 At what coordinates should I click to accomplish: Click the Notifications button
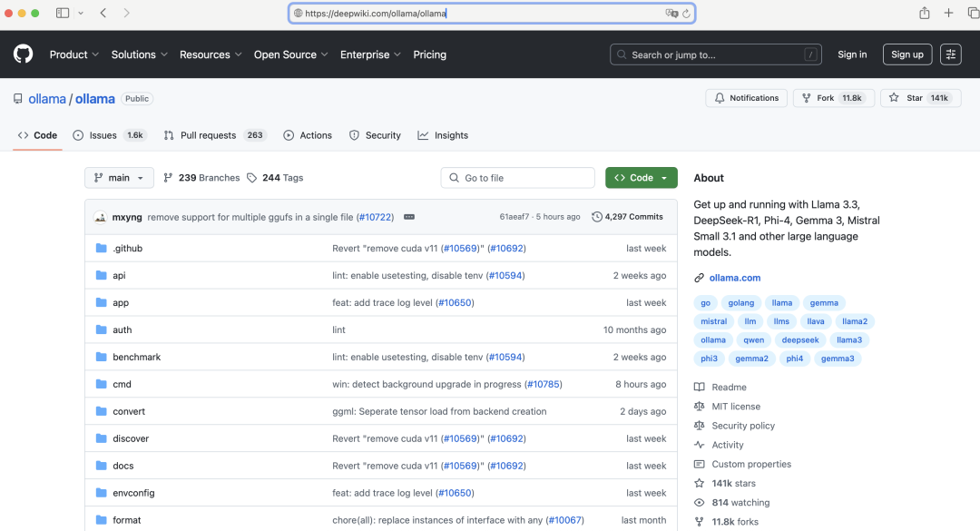746,98
